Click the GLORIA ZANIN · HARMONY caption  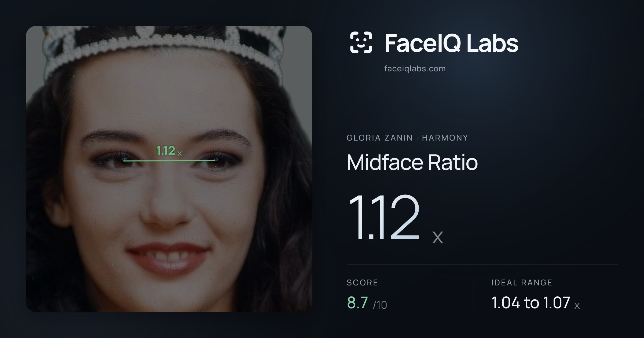pyautogui.click(x=407, y=138)
